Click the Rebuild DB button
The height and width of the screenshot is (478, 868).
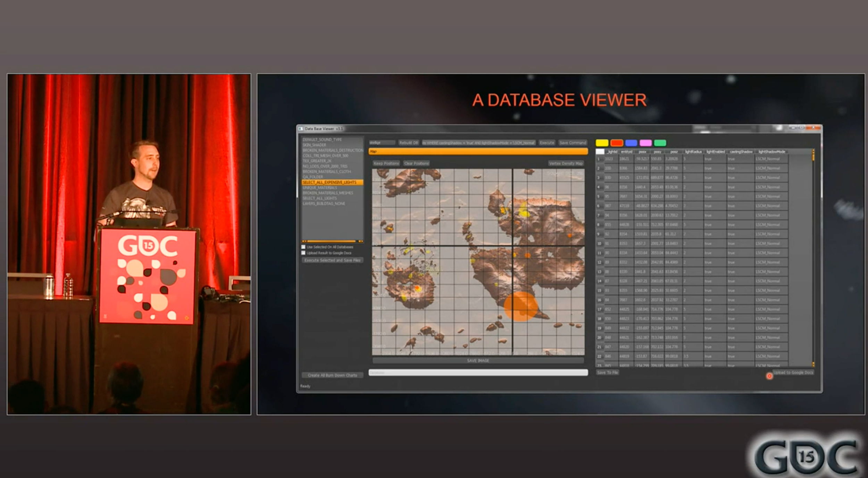[x=408, y=143]
